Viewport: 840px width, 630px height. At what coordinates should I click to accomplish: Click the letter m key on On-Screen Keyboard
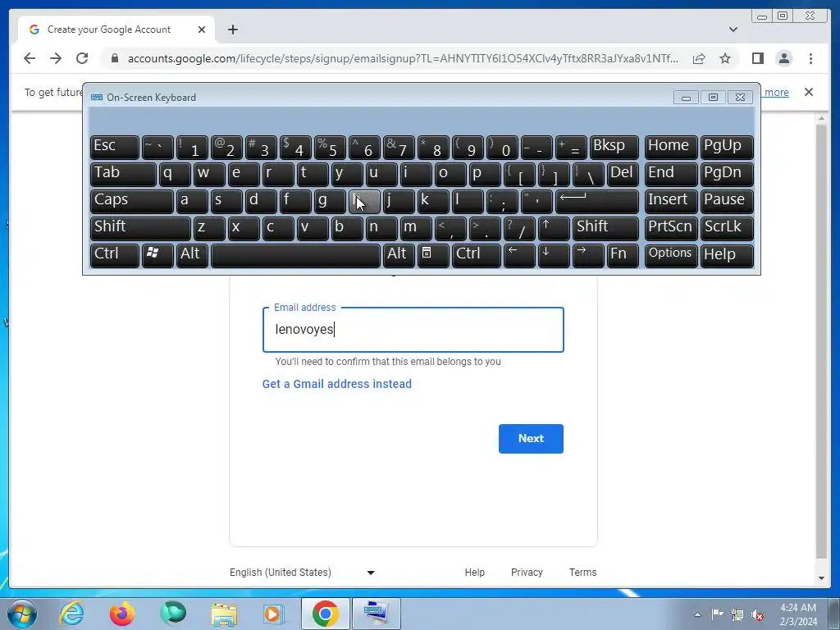(x=416, y=228)
